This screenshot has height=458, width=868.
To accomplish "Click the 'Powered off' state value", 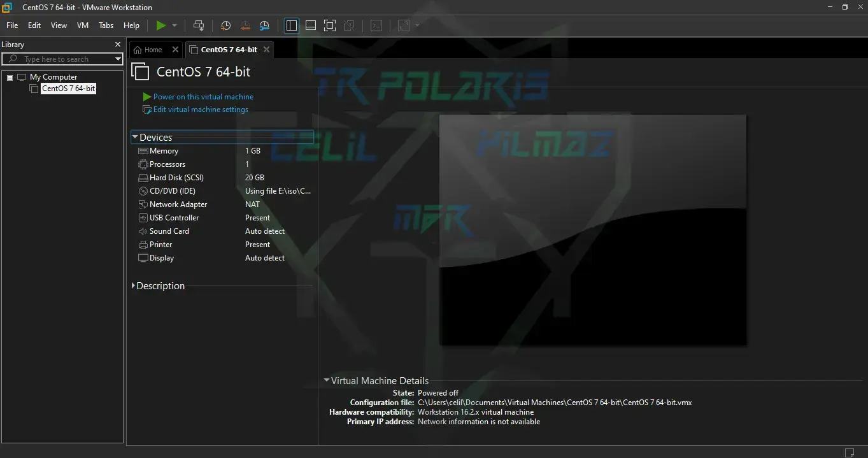I will coord(438,393).
